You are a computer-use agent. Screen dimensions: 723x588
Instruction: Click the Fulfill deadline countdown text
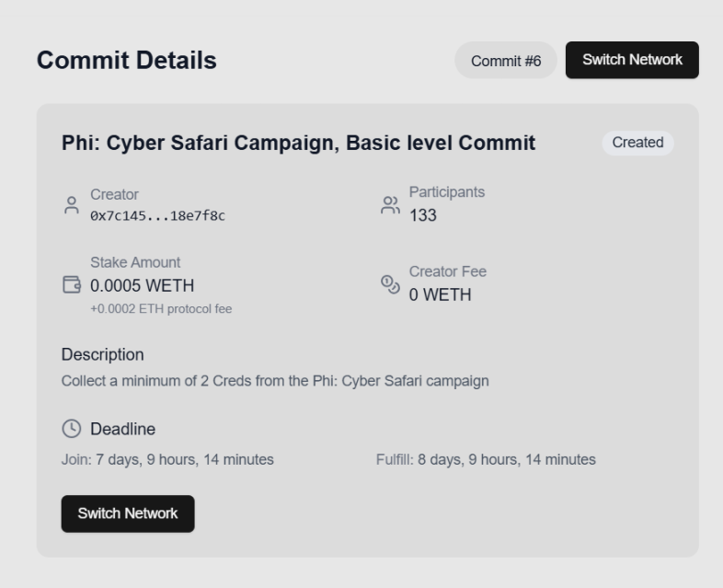click(486, 459)
